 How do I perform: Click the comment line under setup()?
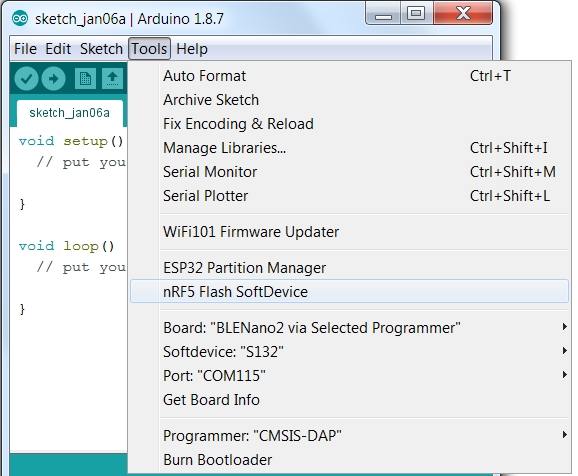(81, 162)
